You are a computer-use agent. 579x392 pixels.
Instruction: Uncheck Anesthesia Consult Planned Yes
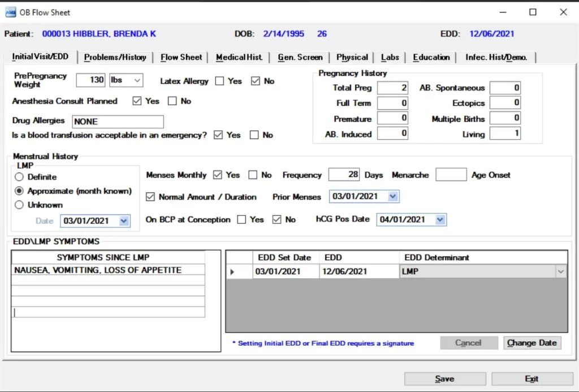pyautogui.click(x=137, y=101)
